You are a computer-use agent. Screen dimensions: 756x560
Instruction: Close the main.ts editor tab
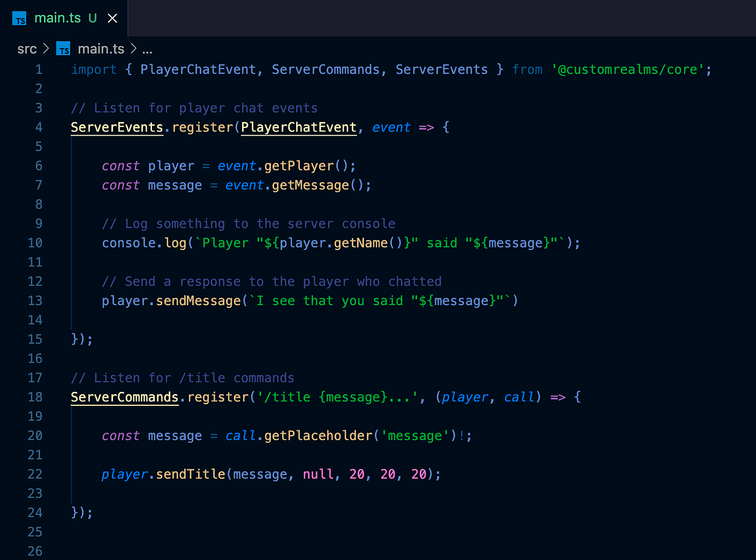112,17
